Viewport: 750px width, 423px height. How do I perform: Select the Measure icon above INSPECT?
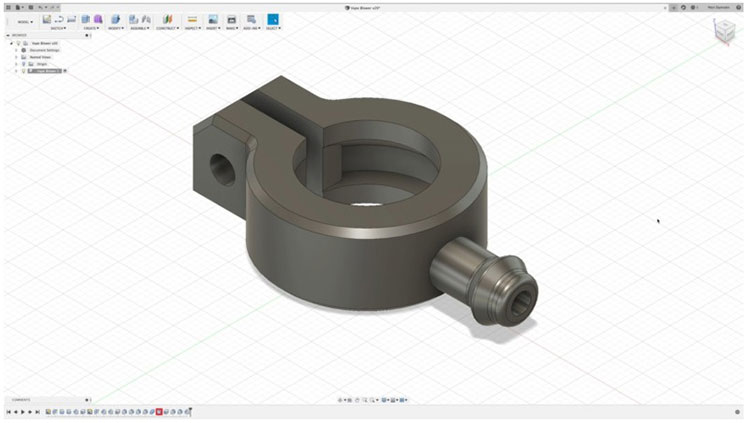192,19
